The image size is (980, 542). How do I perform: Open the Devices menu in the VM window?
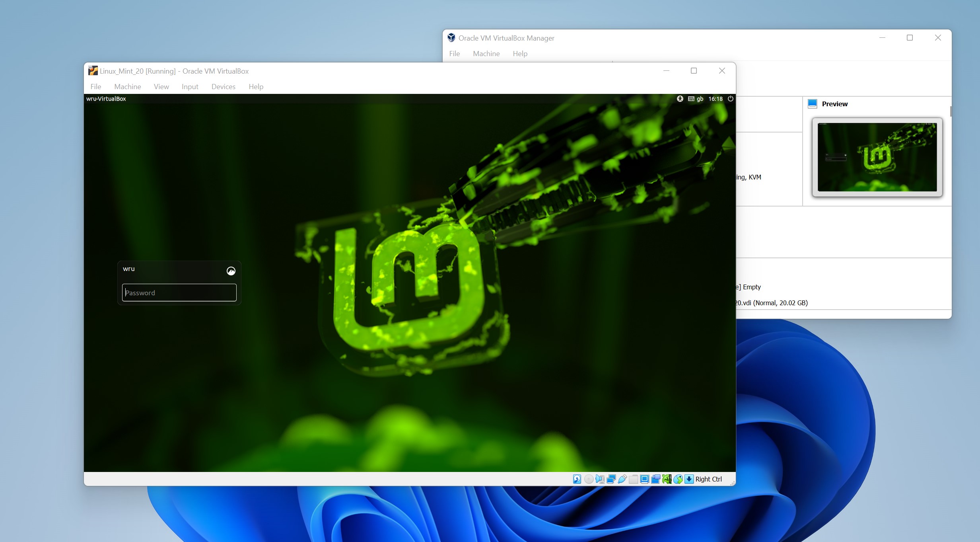[x=223, y=86]
